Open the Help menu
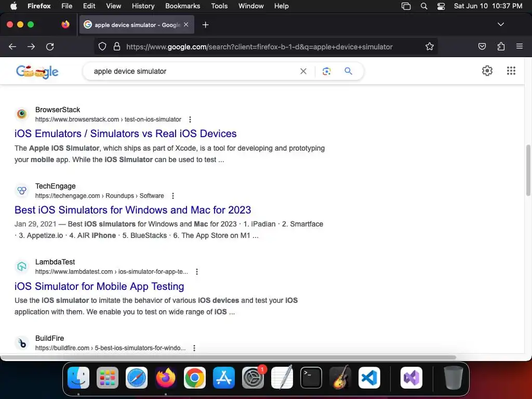532x399 pixels. [x=281, y=6]
